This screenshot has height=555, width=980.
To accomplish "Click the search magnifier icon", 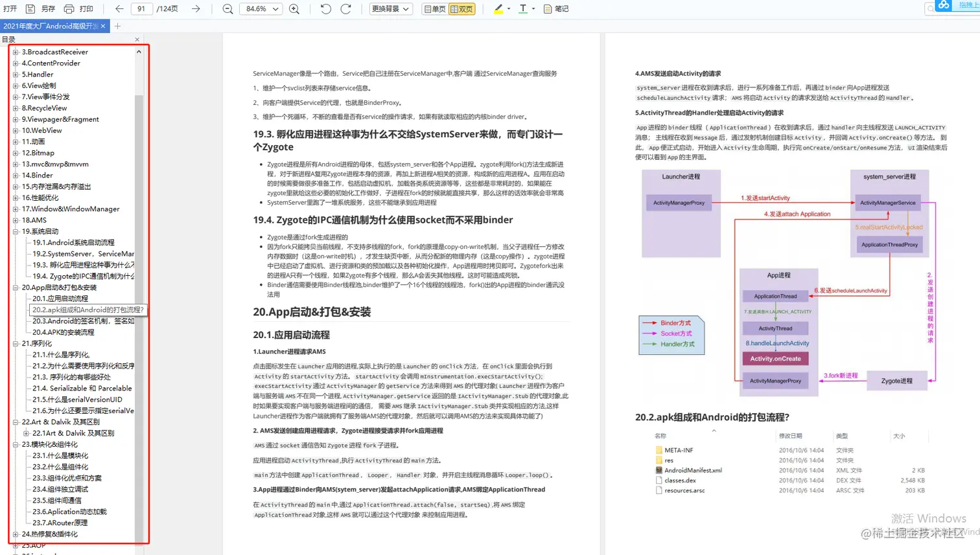I will 931,9.
